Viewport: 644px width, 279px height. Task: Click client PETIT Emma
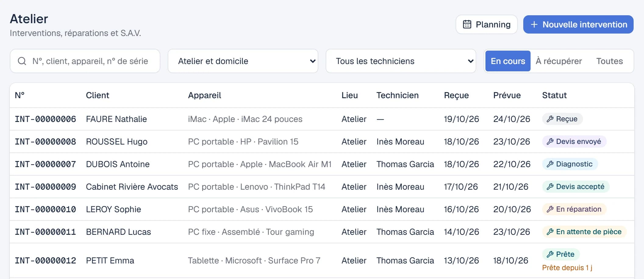pos(110,260)
